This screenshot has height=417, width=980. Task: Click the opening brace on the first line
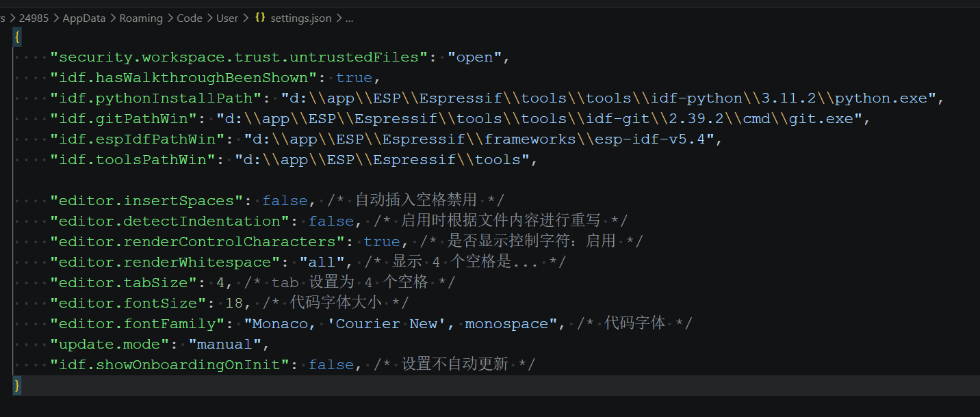(16, 36)
